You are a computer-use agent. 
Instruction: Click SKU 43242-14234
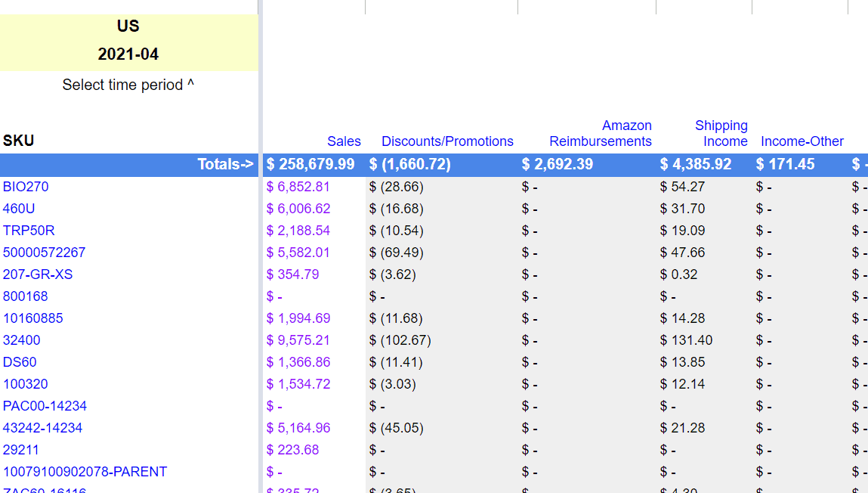[x=42, y=428]
